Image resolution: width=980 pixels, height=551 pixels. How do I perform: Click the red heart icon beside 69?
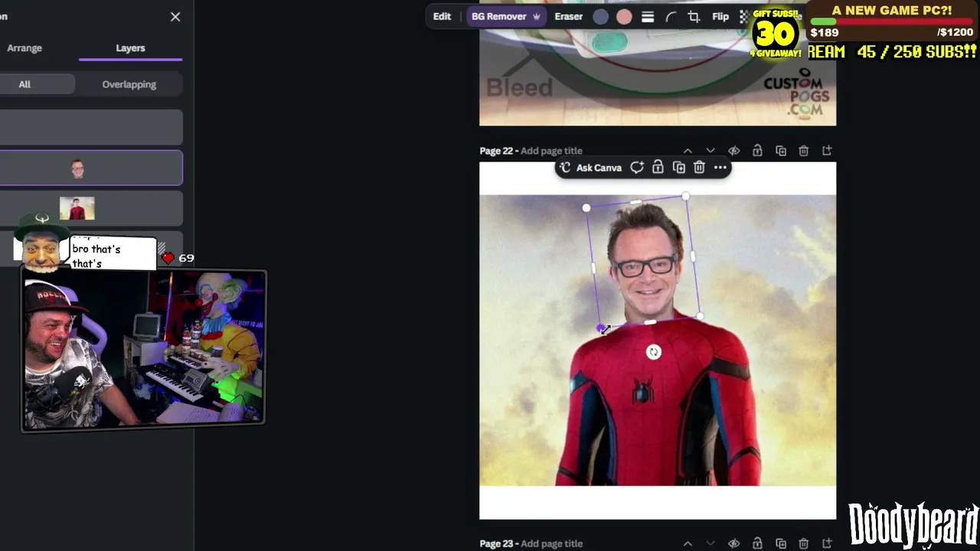pyautogui.click(x=168, y=258)
